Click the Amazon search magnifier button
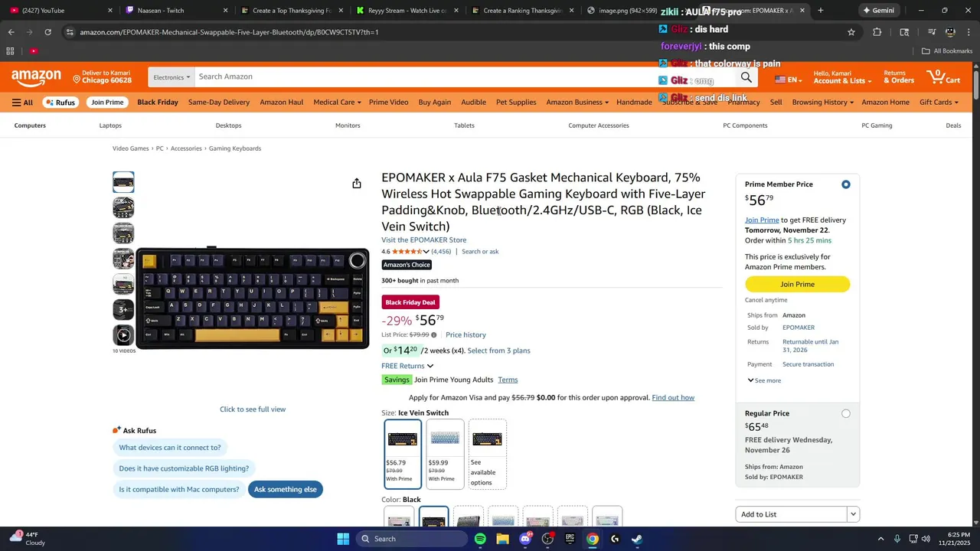The height and width of the screenshot is (551, 980). (746, 77)
